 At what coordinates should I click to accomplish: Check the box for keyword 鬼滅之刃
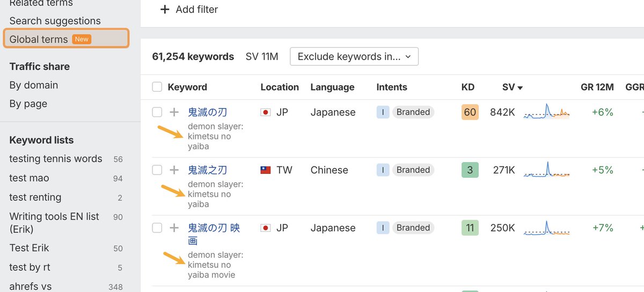pos(157,170)
